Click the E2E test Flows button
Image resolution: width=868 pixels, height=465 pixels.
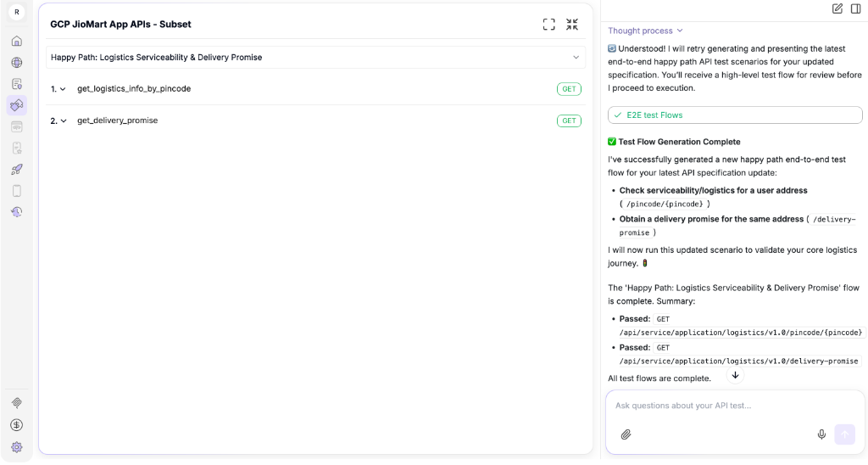(734, 115)
